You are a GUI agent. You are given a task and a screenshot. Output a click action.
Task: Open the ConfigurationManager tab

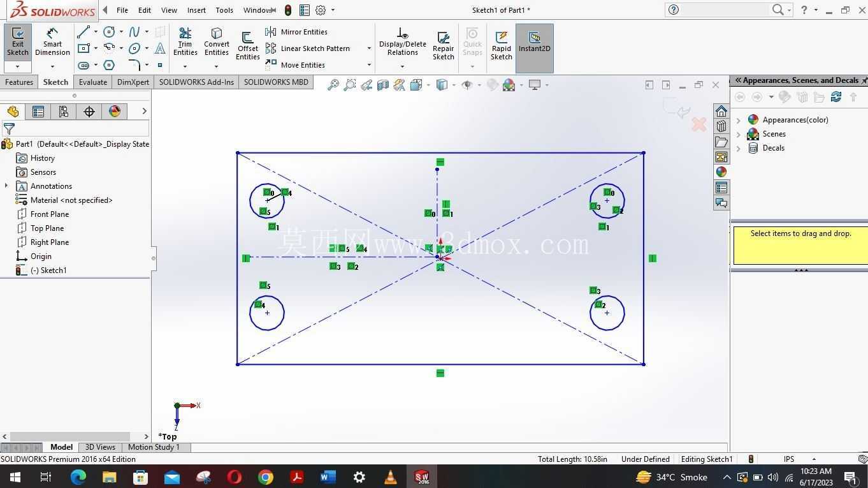[64, 112]
